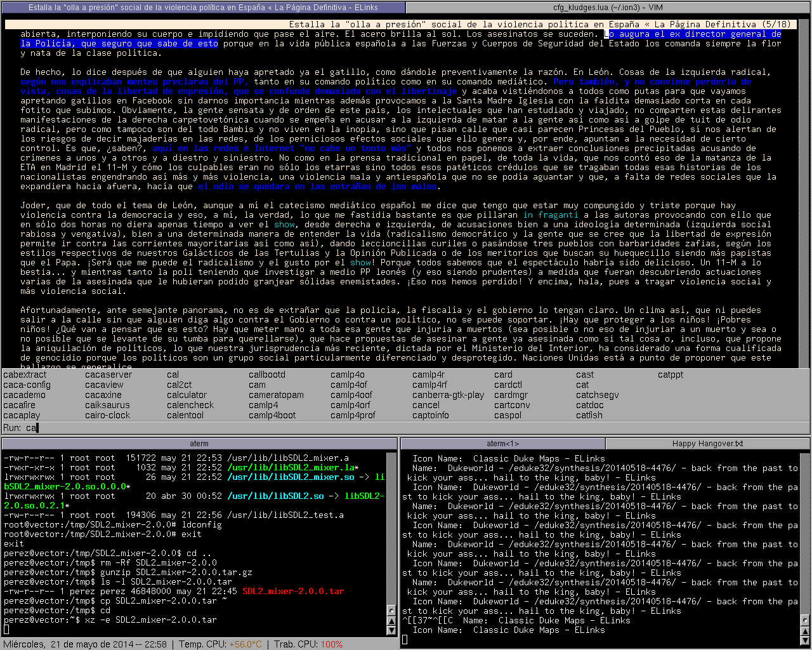Pick 'cairo-clock' from the list
The image size is (812, 650).
coord(107,415)
